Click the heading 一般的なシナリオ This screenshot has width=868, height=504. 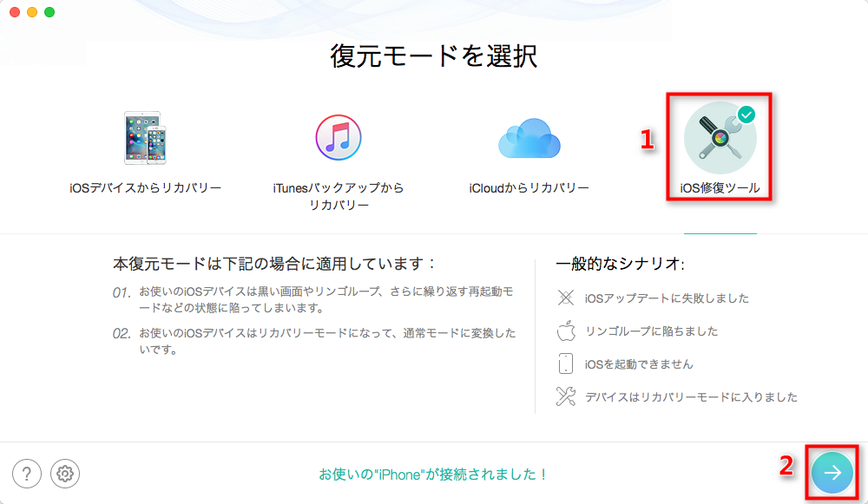pyautogui.click(x=620, y=264)
